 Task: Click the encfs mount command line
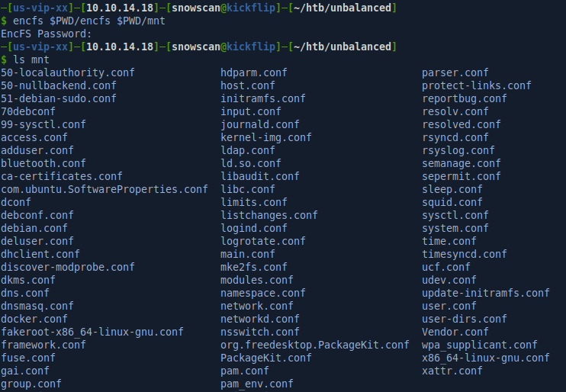click(88, 21)
